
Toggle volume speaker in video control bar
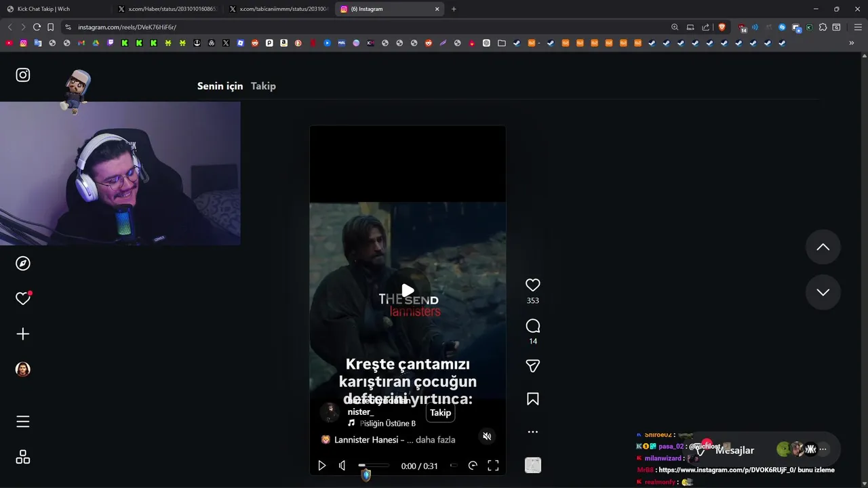click(x=342, y=466)
